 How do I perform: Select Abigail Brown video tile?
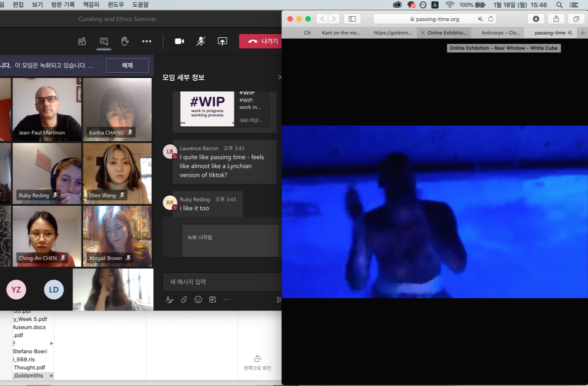tap(117, 236)
